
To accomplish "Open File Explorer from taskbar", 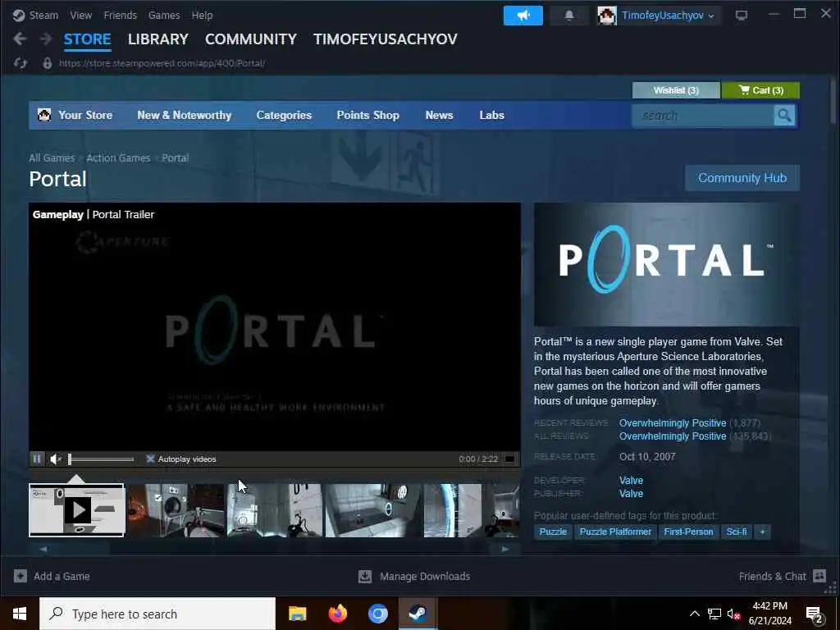I will tap(297, 614).
